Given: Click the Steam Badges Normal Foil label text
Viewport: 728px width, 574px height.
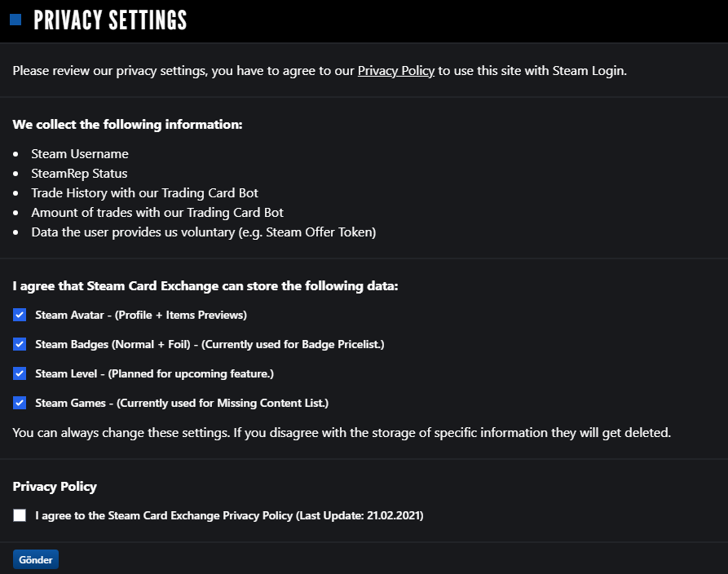Looking at the screenshot, I should [210, 345].
